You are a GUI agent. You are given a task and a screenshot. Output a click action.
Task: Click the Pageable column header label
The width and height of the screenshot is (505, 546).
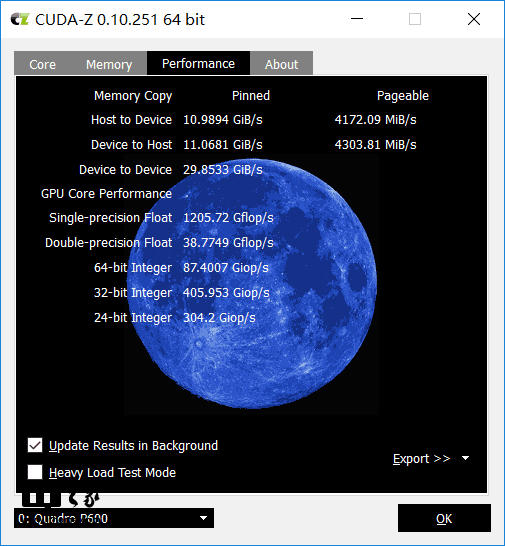403,95
